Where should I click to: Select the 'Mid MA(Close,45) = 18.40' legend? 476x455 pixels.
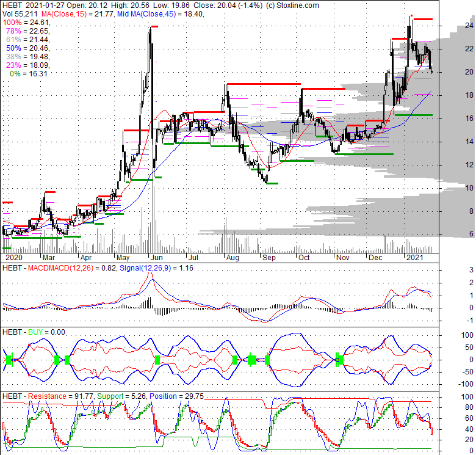click(x=160, y=14)
